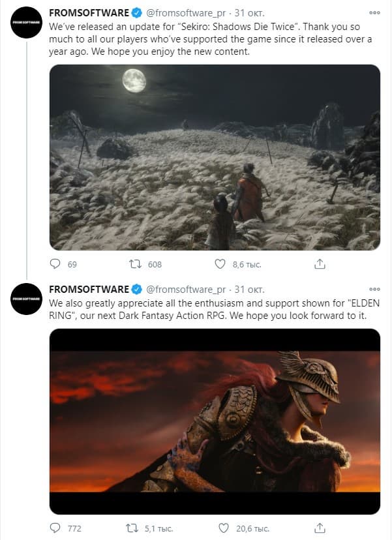
Task: View the ELDEN RING knight image
Action: [x=215, y=421]
